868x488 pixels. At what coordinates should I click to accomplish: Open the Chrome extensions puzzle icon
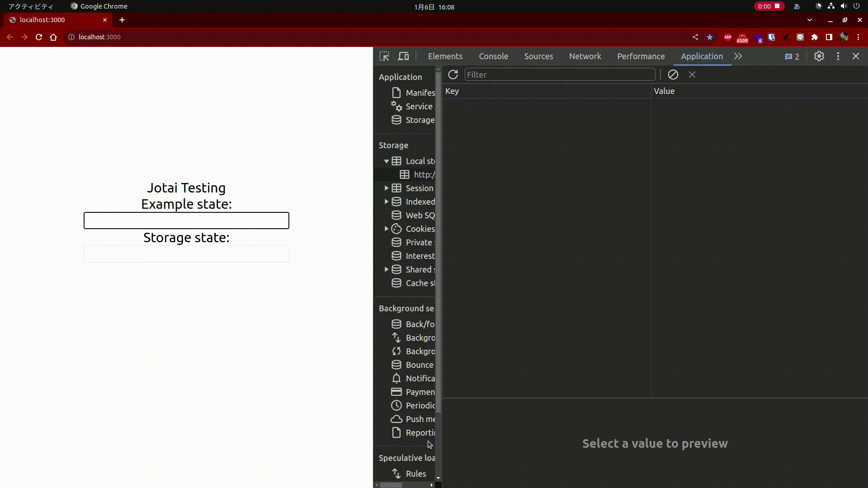point(815,37)
